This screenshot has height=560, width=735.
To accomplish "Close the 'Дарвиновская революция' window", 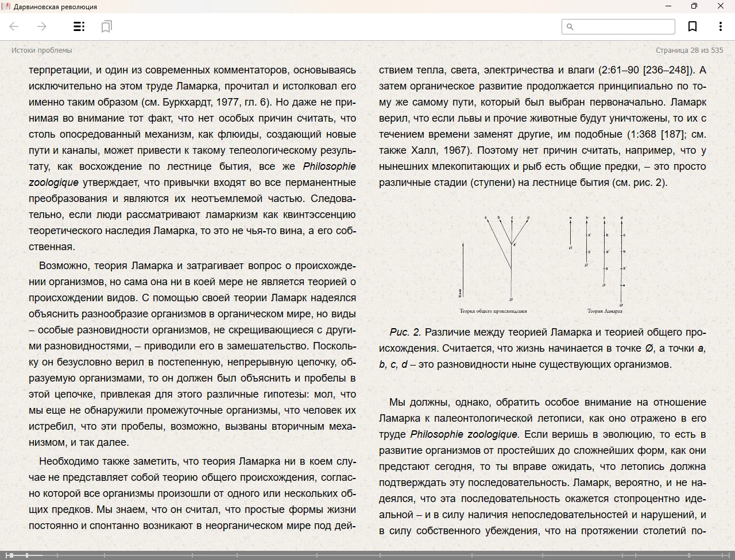I will pos(720,6).
